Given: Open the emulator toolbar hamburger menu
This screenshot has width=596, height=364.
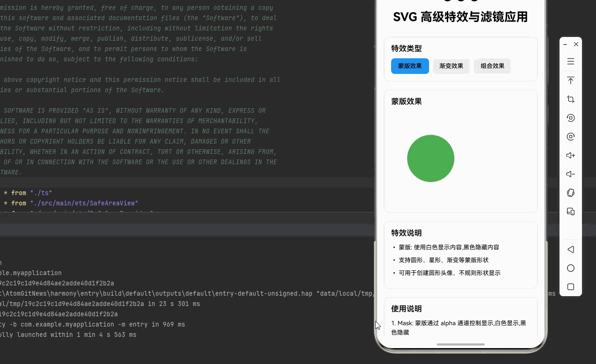Looking at the screenshot, I should coord(570,61).
